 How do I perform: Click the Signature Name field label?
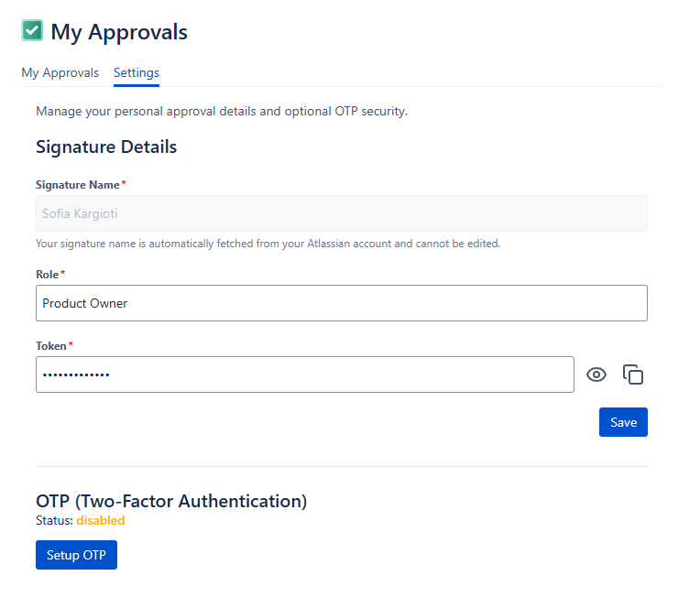coord(78,185)
